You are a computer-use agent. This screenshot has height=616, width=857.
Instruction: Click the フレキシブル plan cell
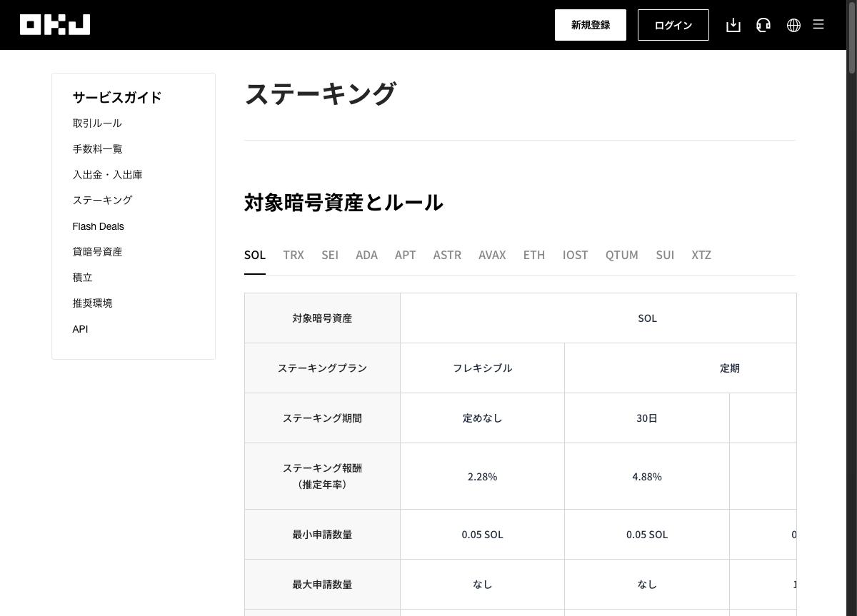pos(482,368)
